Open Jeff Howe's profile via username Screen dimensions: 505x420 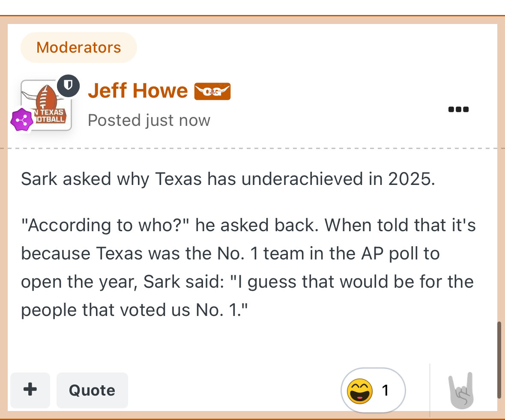137,91
